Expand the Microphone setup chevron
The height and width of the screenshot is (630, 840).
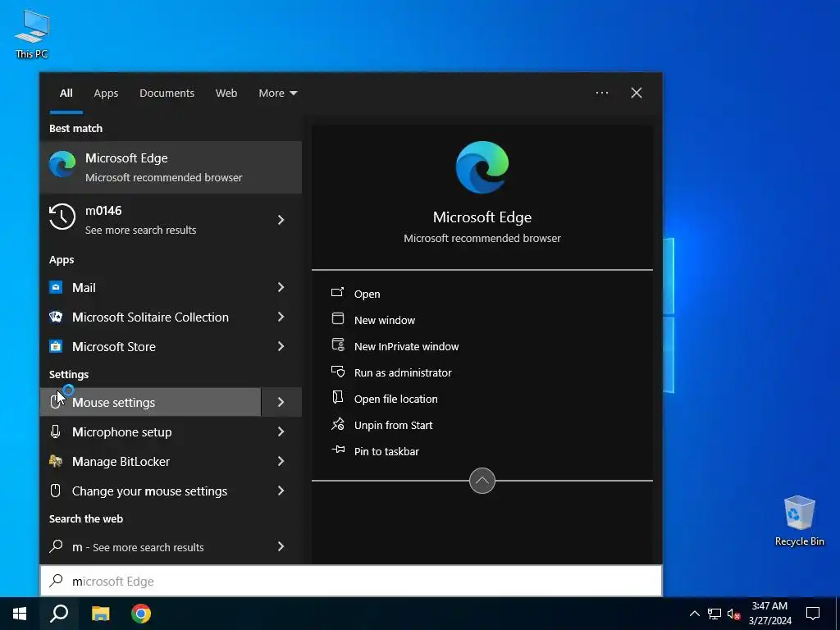click(x=281, y=431)
